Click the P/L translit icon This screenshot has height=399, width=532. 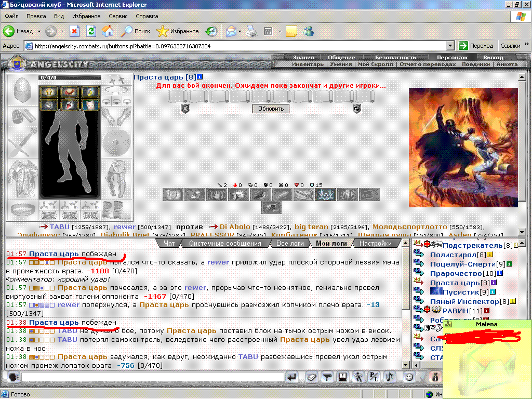point(374,377)
